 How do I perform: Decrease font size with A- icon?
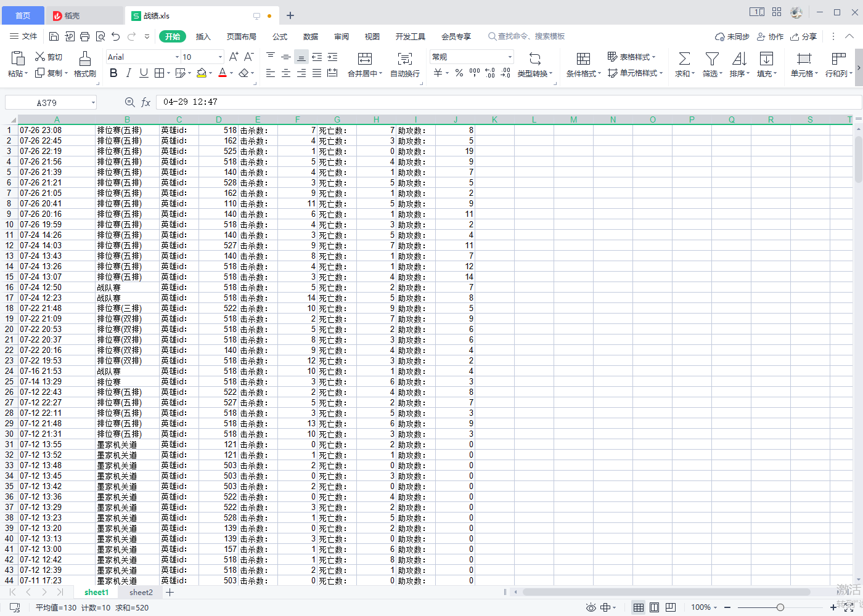248,57
